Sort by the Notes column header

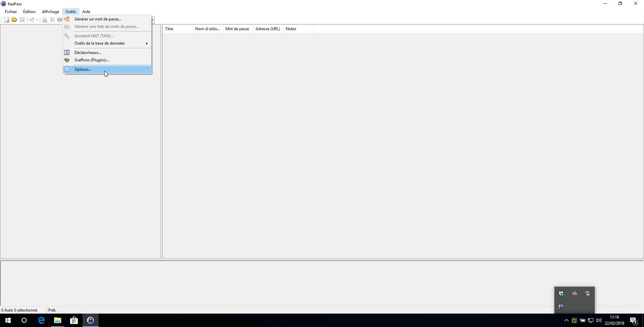coord(299,29)
